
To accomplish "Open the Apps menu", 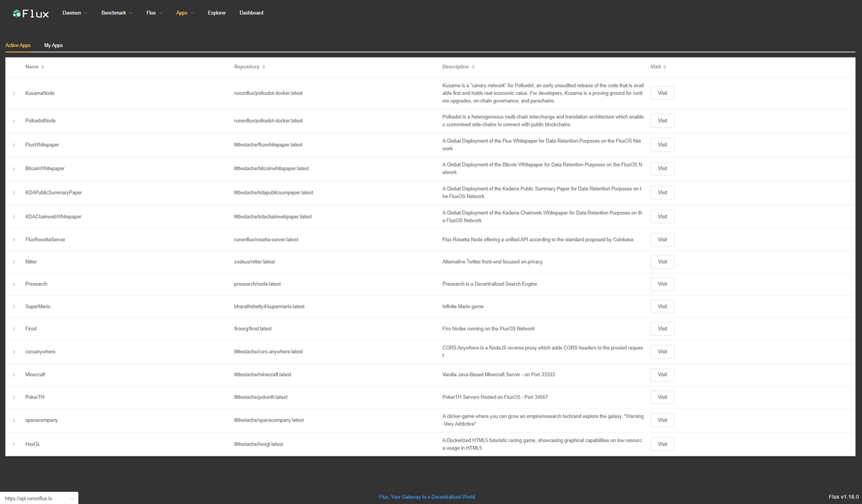I will pyautogui.click(x=185, y=13).
